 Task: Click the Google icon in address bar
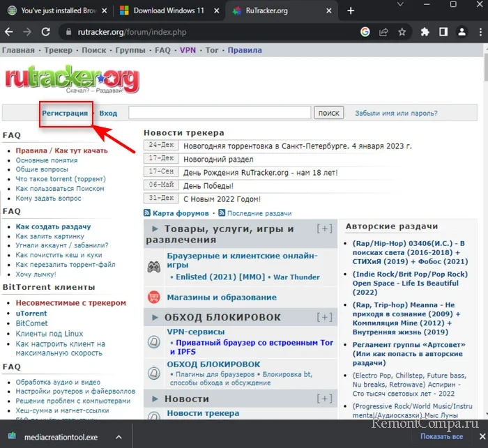(x=365, y=32)
